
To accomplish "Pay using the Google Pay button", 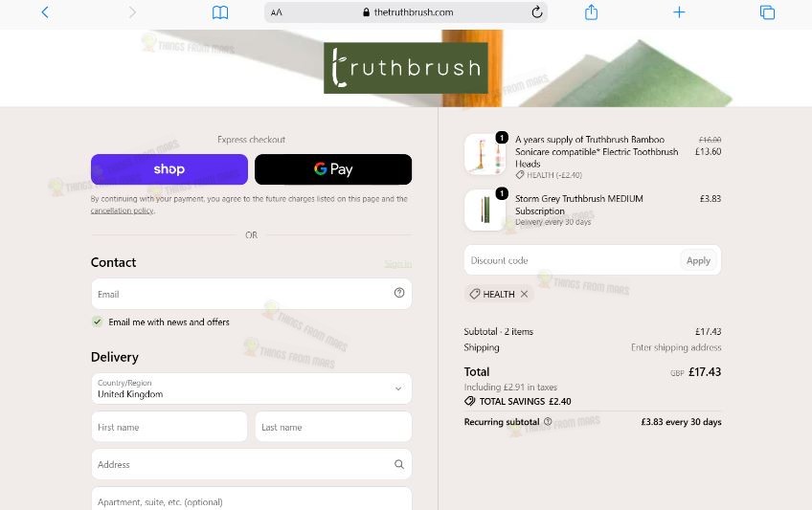I will click(333, 169).
